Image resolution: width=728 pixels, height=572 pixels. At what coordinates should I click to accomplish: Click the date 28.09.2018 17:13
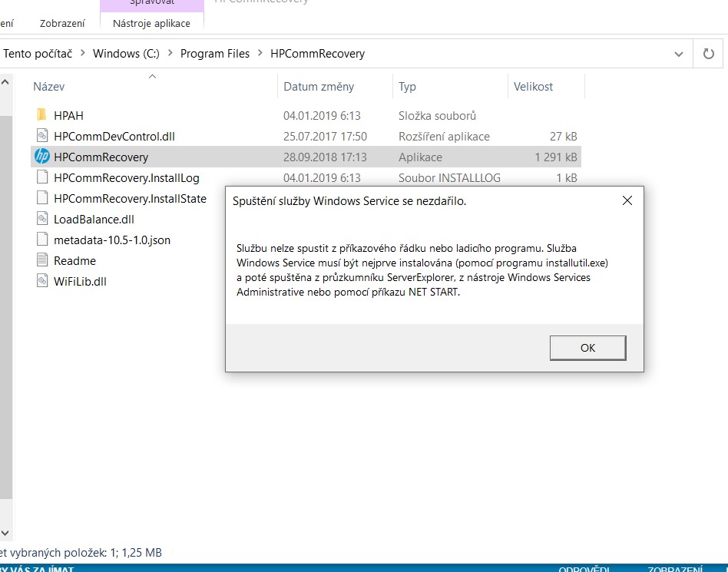[325, 157]
